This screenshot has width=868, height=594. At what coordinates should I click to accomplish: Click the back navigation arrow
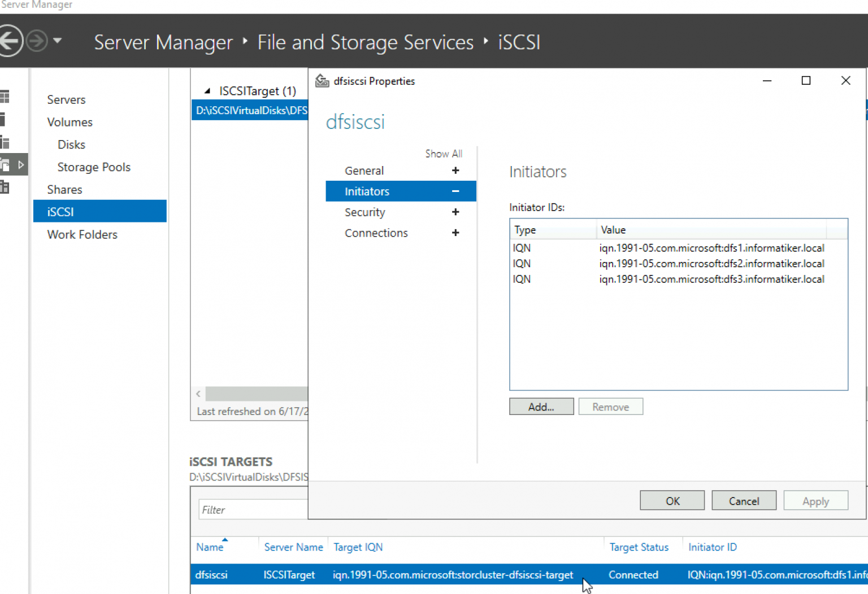[x=10, y=41]
